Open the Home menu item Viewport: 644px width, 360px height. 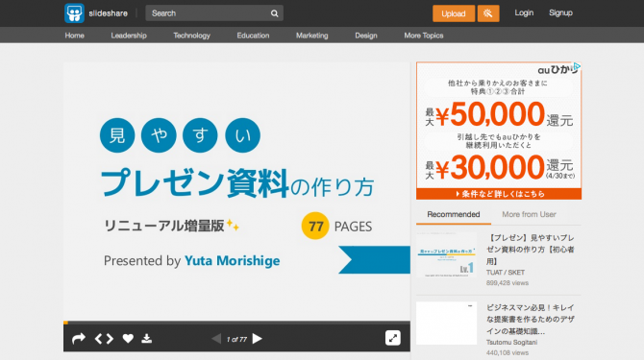74,36
